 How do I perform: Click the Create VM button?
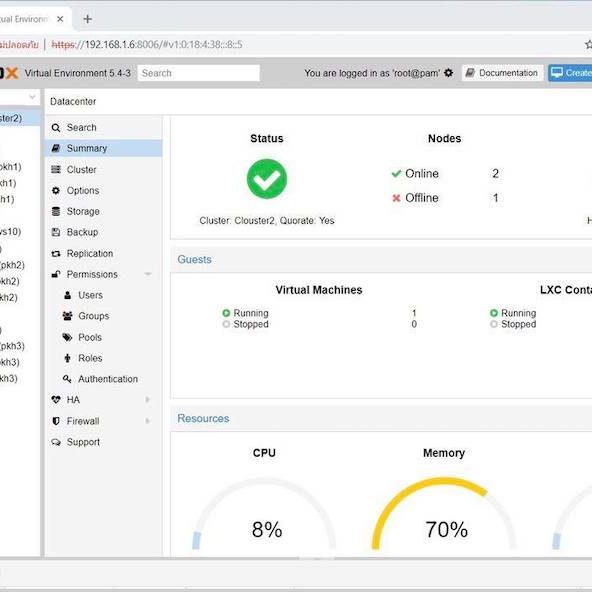tap(570, 73)
